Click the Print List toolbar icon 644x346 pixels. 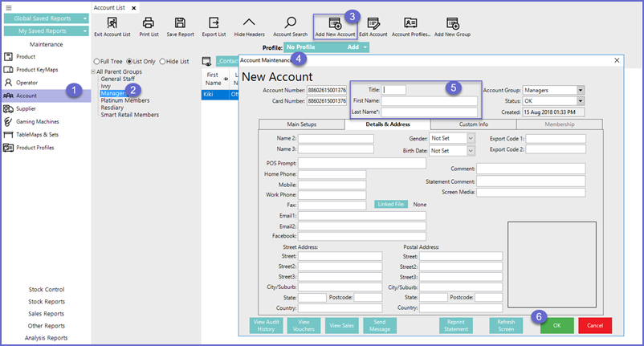pyautogui.click(x=148, y=23)
